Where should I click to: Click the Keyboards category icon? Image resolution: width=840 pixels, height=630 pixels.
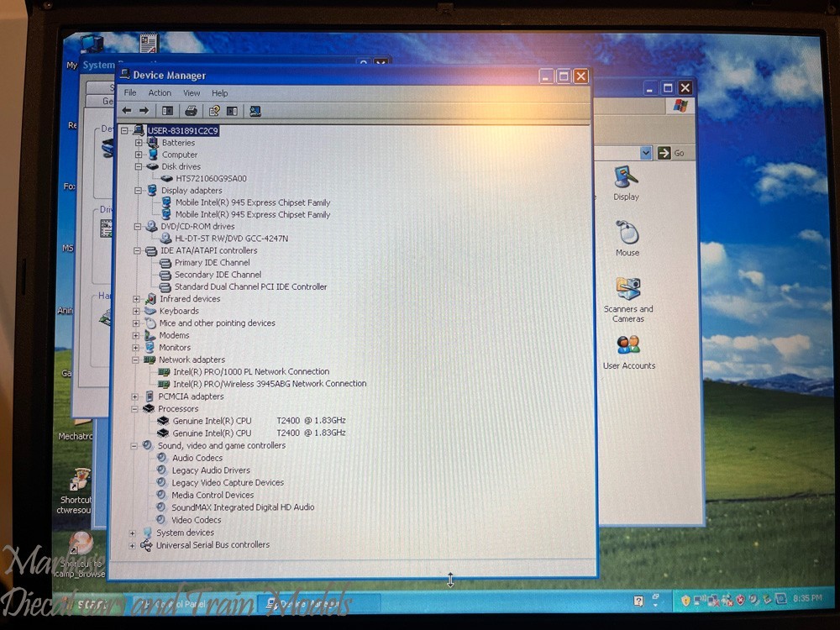tap(150, 311)
